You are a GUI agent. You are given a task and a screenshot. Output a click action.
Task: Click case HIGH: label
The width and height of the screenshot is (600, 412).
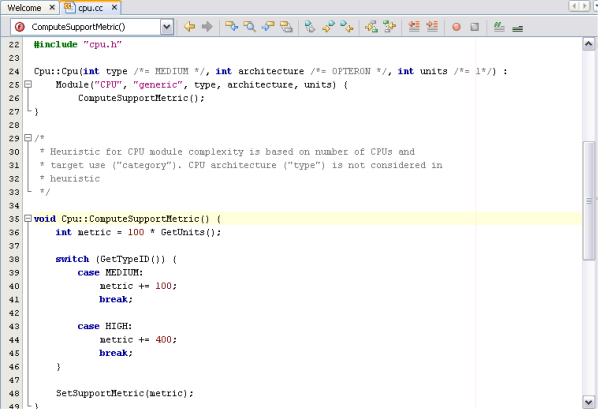click(x=104, y=326)
